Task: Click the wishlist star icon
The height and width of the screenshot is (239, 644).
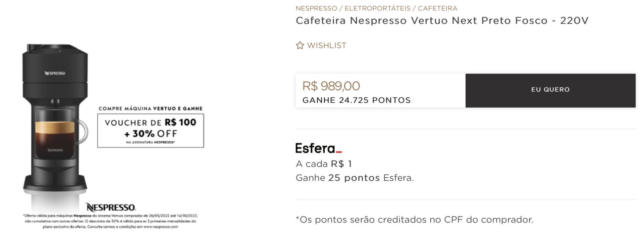Action: (300, 45)
